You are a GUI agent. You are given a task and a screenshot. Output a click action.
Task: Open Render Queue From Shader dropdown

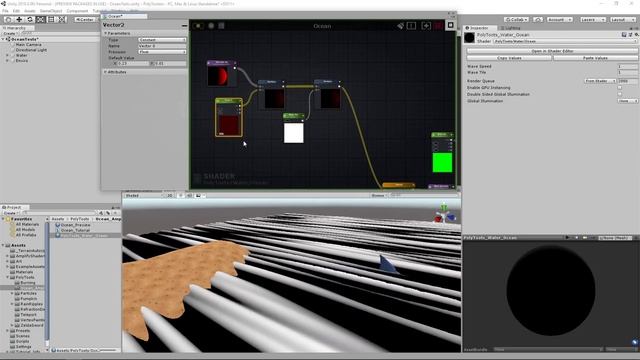pos(600,81)
